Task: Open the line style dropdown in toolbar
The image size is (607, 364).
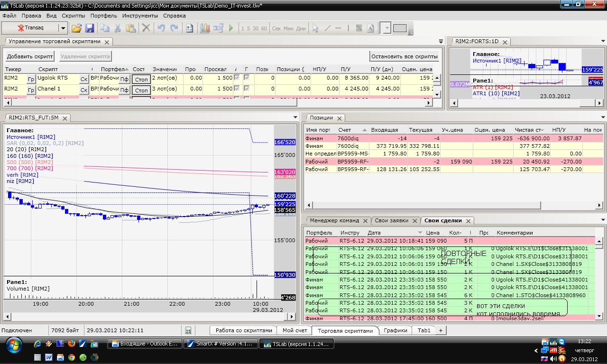Action: pyautogui.click(x=386, y=28)
